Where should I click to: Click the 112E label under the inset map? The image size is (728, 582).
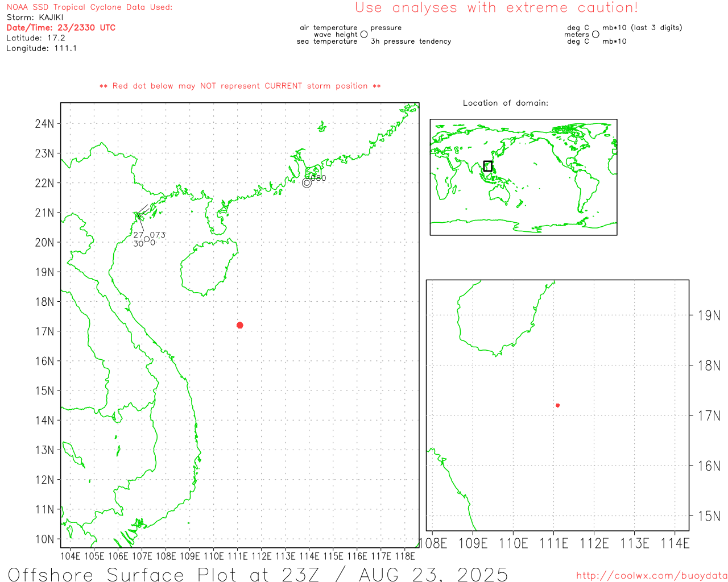point(594,543)
